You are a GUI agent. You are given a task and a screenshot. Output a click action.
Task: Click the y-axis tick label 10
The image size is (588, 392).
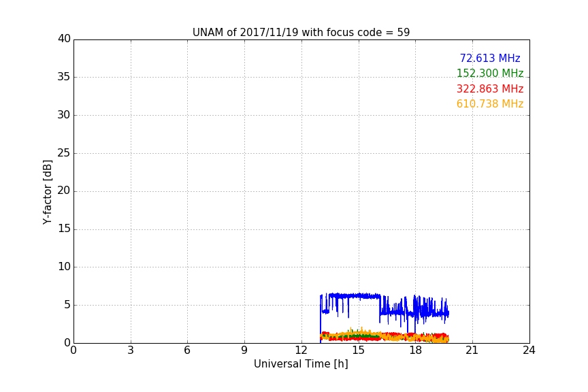tap(64, 267)
